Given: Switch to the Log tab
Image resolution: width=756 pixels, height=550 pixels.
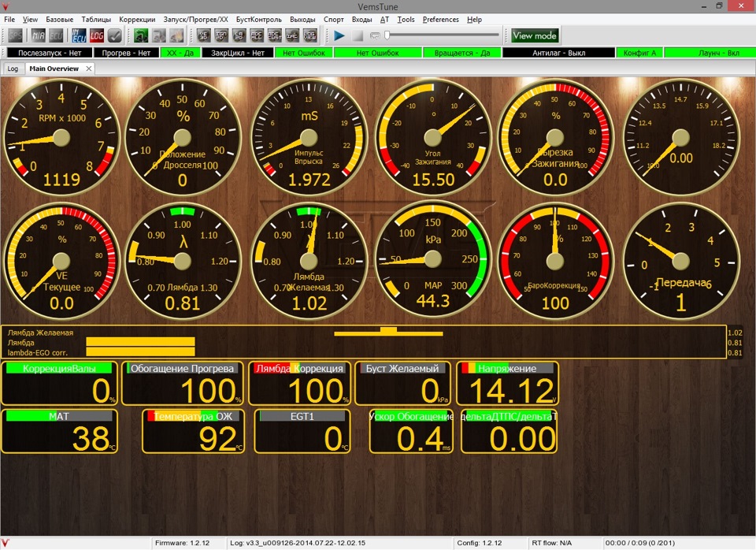Looking at the screenshot, I should tap(13, 69).
